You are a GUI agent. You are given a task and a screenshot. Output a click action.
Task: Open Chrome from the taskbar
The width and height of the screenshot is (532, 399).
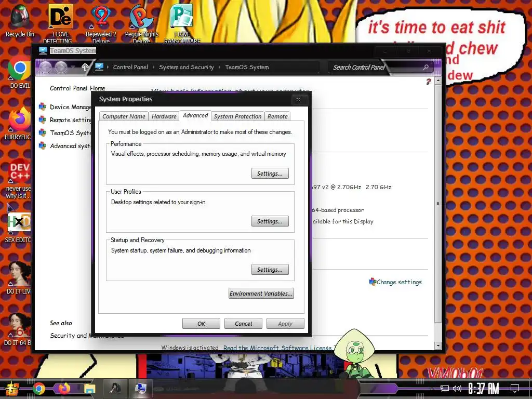(x=39, y=389)
